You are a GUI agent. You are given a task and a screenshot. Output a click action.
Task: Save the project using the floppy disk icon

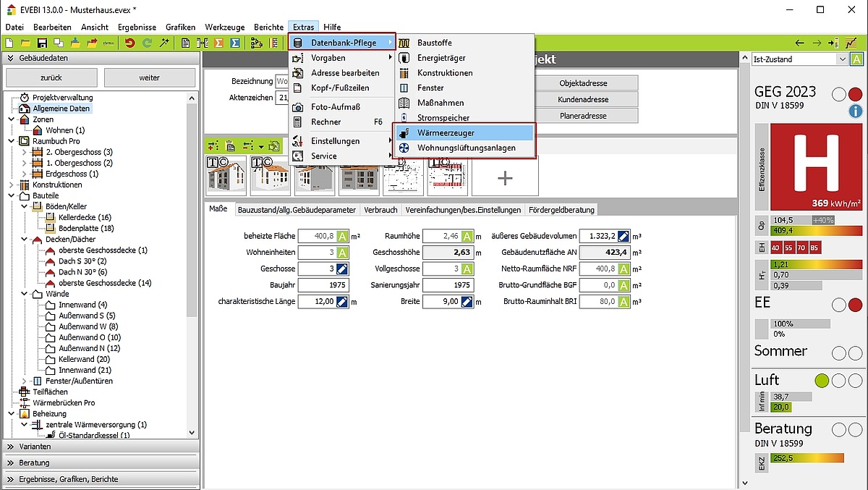41,43
